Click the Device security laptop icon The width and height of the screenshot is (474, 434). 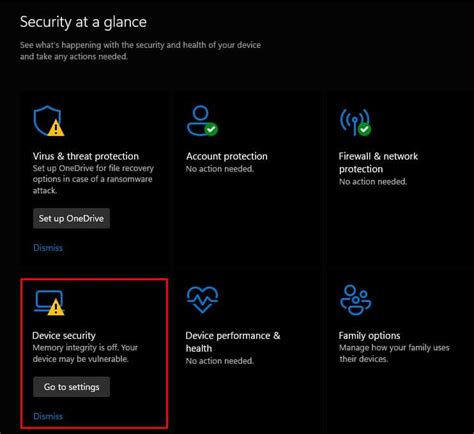(x=49, y=302)
